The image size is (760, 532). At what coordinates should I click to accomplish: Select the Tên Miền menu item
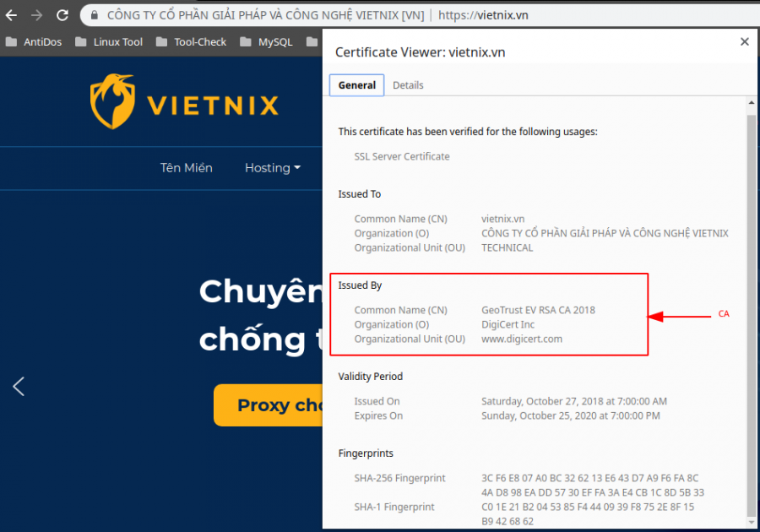186,168
